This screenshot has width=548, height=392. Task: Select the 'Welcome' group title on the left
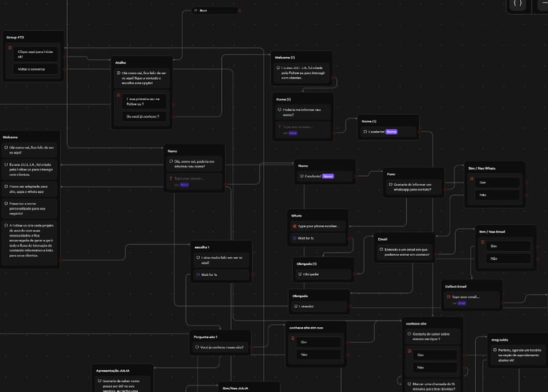click(10, 137)
